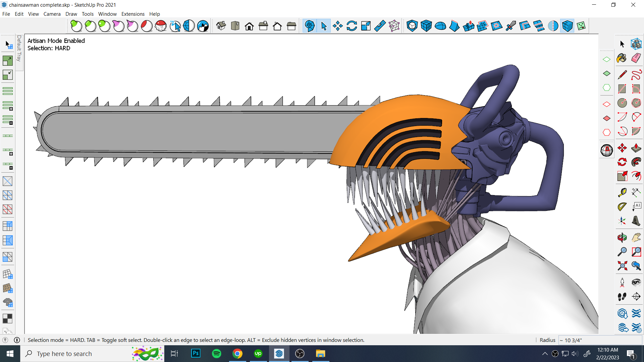Toggle the blue half-circle mirror icon

(x=553, y=26)
